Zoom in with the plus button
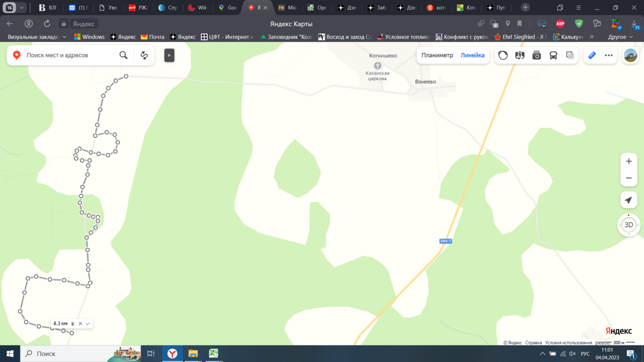Viewport: 644px width, 362px height. 629,161
